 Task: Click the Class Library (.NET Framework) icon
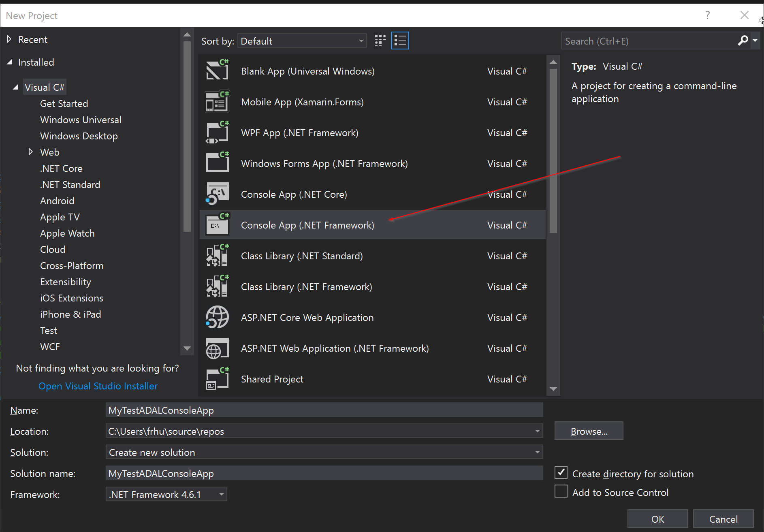click(x=218, y=286)
